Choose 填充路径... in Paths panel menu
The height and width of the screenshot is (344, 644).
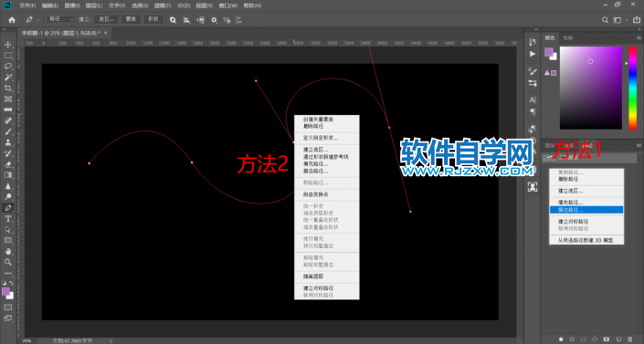(586, 202)
